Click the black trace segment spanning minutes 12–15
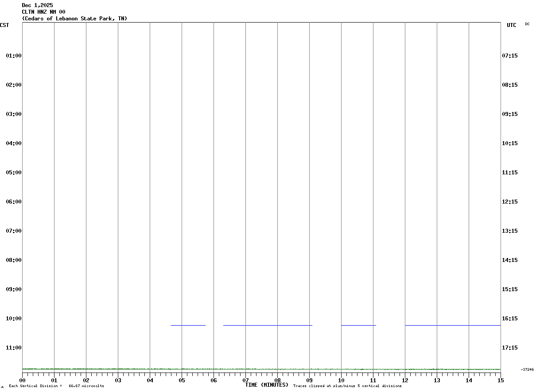 453,325
